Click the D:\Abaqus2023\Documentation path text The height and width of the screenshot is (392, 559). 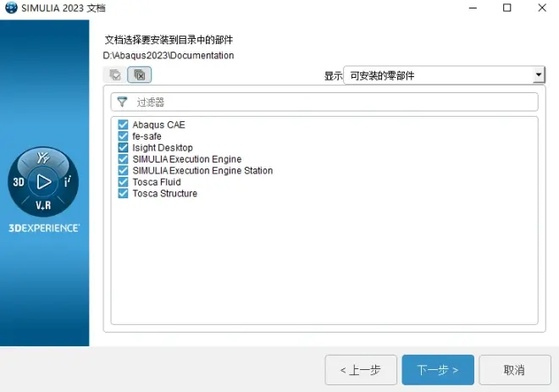click(x=169, y=56)
